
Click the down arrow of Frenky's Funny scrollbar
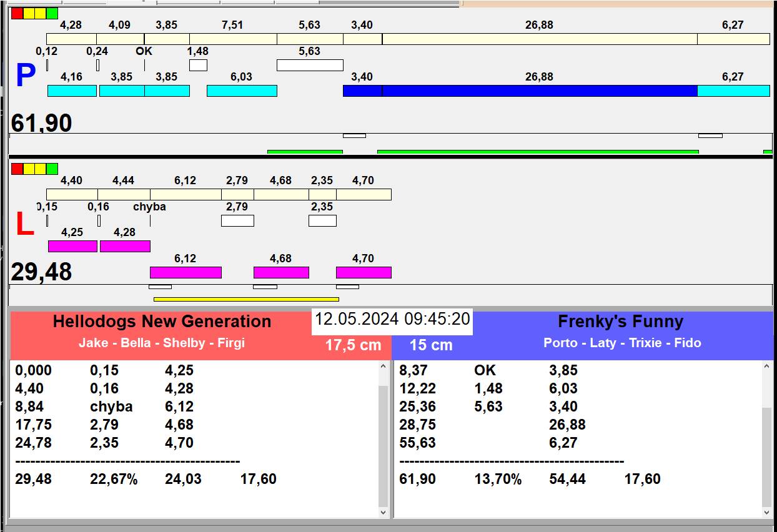(767, 512)
